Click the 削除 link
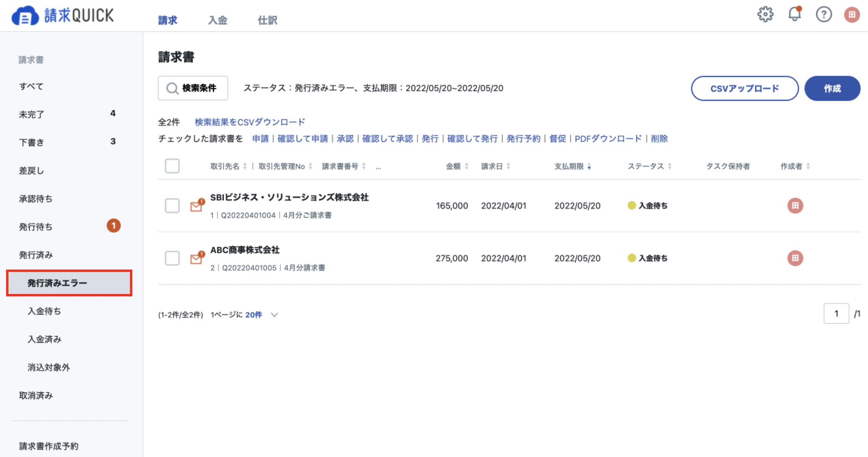Viewport: 868px width, 457px height. pyautogui.click(x=659, y=139)
